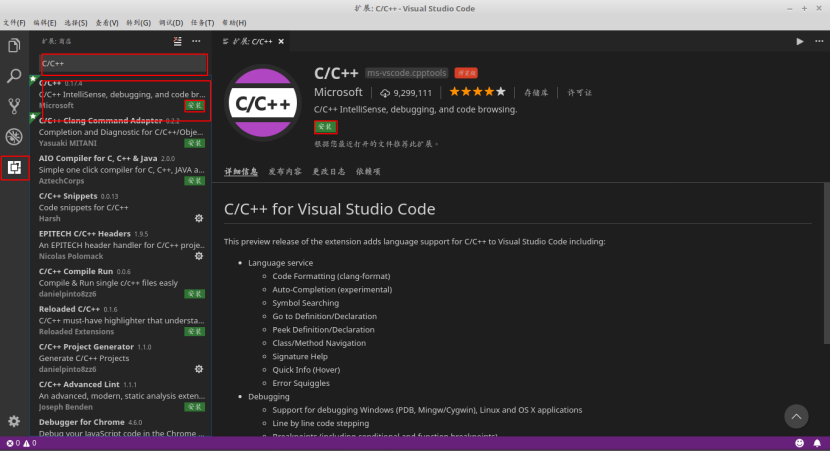Viewport: 830px width, 452px height.
Task: Open the Debug menu (调试)
Action: pos(171,23)
